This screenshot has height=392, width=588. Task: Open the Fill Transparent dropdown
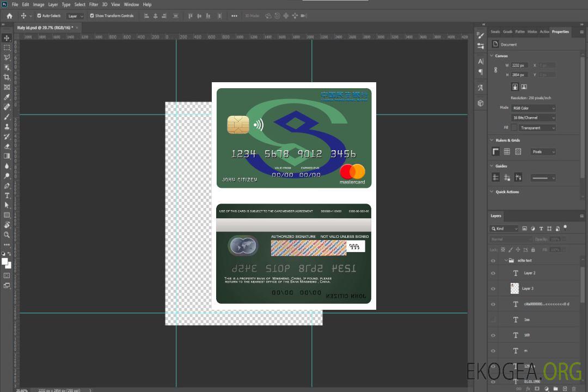[537, 128]
